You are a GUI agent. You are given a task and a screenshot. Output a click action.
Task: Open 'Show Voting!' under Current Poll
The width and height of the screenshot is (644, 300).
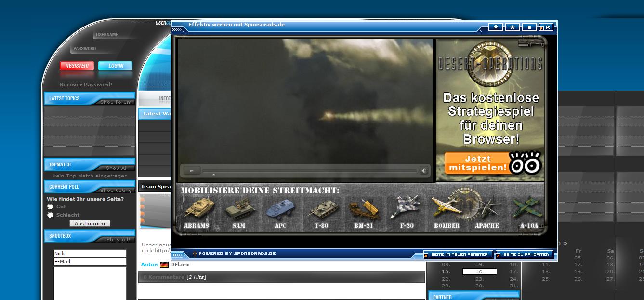click(117, 191)
